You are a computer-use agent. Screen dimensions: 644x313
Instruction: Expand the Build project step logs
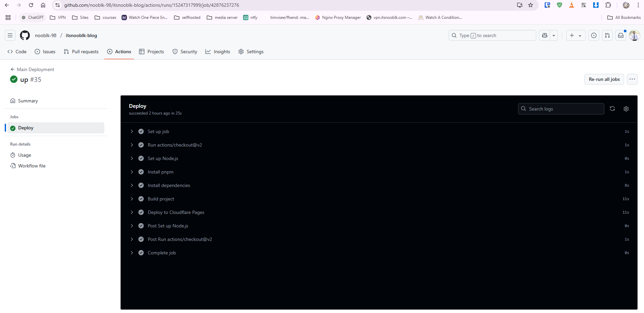[132, 198]
